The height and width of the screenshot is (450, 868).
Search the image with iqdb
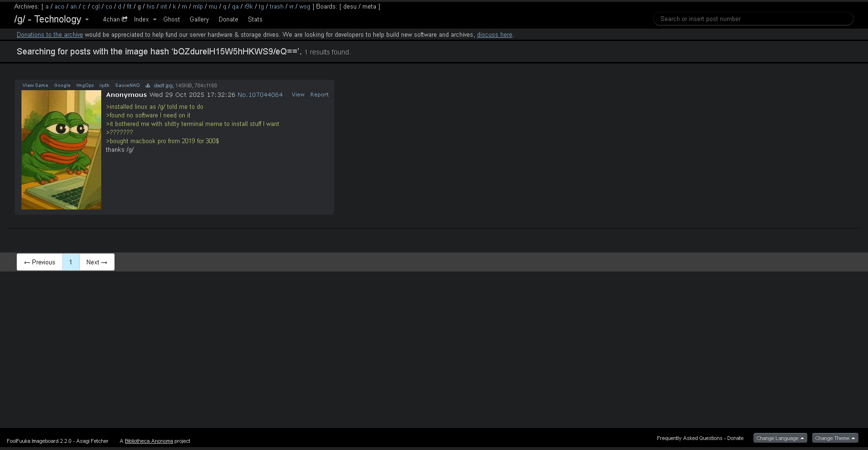[x=104, y=85]
